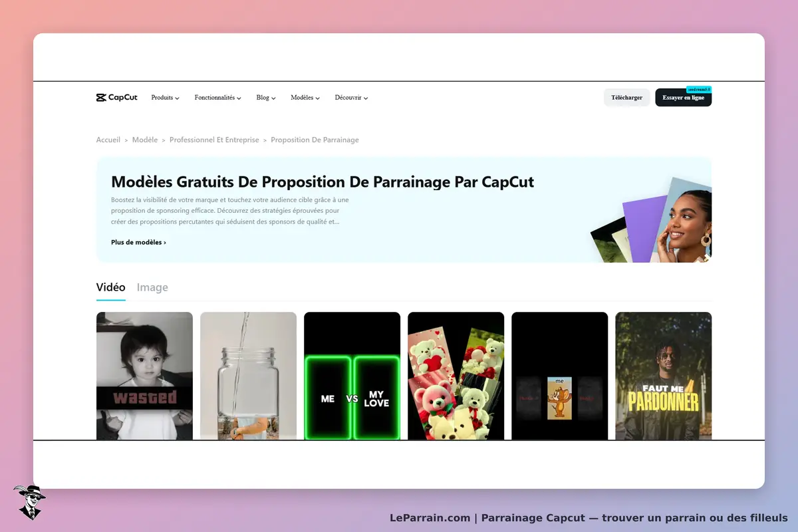The width and height of the screenshot is (798, 532).
Task: Click the page heading Modèles Gratuits
Action: click(x=323, y=182)
